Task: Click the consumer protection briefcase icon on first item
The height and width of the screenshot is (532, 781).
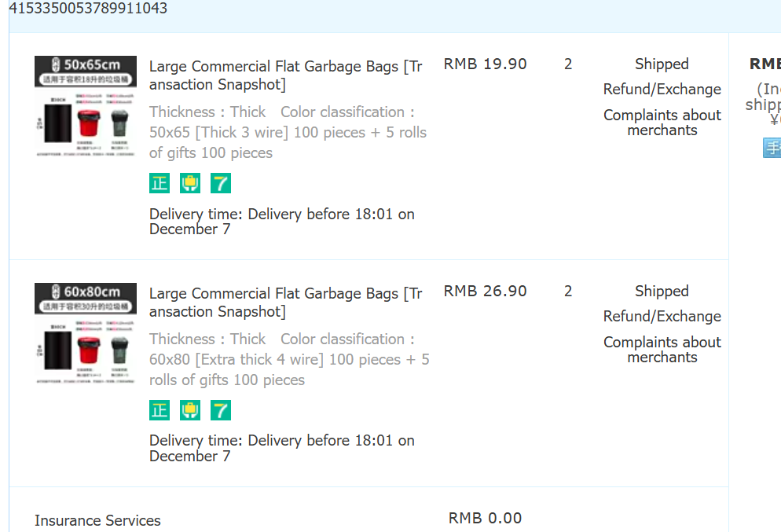Action: click(189, 182)
